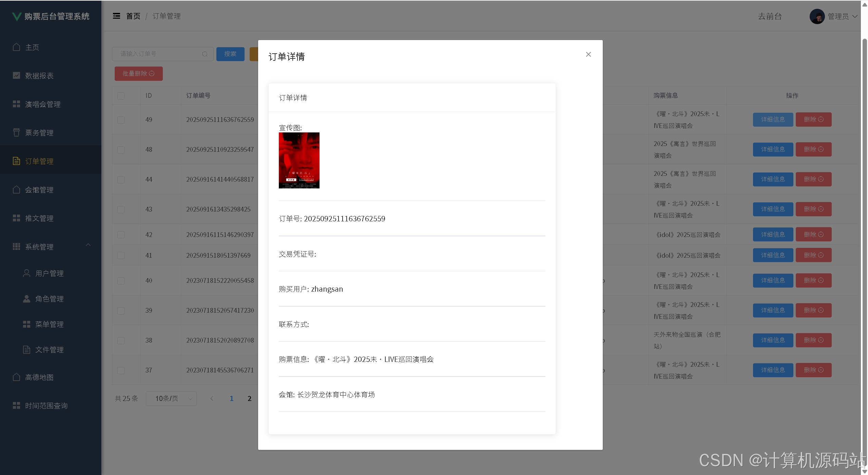Click 详细信息 for order ID 42
The width and height of the screenshot is (868, 475).
(773, 235)
